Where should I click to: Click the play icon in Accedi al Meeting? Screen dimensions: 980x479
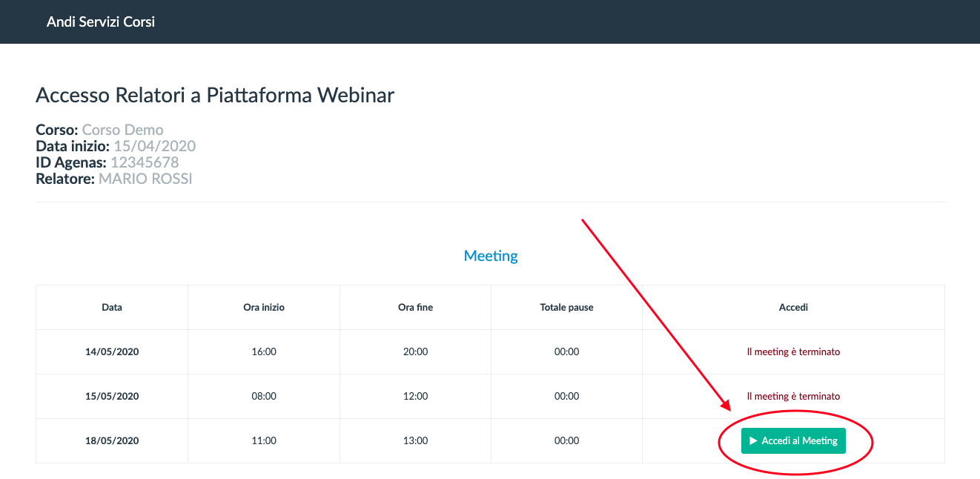[x=753, y=441]
